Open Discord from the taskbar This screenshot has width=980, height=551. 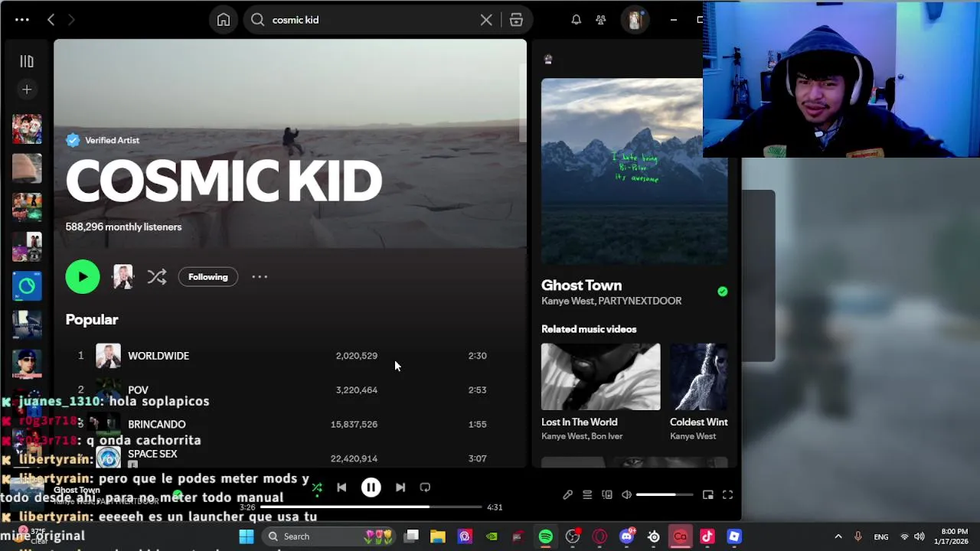pos(627,536)
